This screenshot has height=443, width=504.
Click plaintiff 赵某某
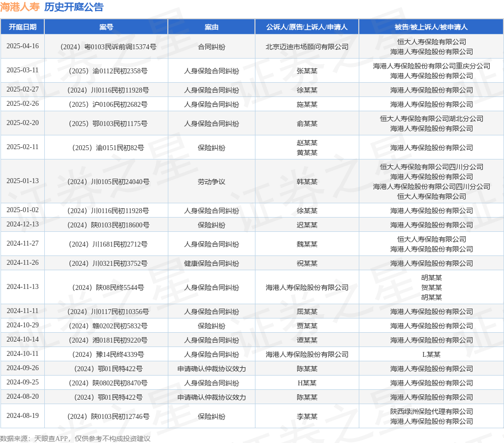(307, 143)
